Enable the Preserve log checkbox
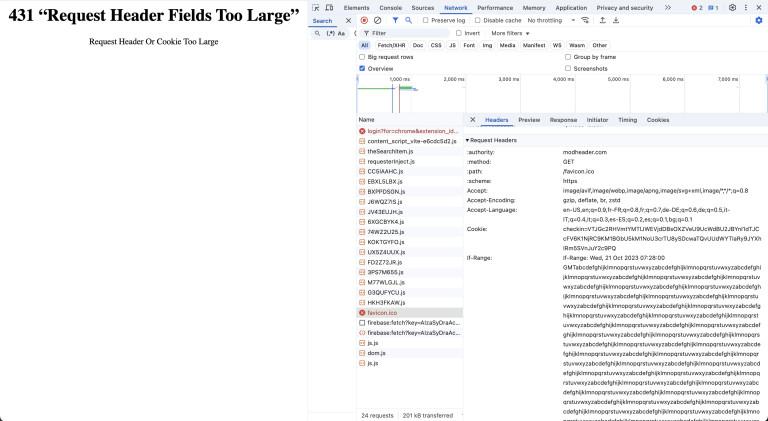This screenshot has width=768, height=421. (425, 21)
